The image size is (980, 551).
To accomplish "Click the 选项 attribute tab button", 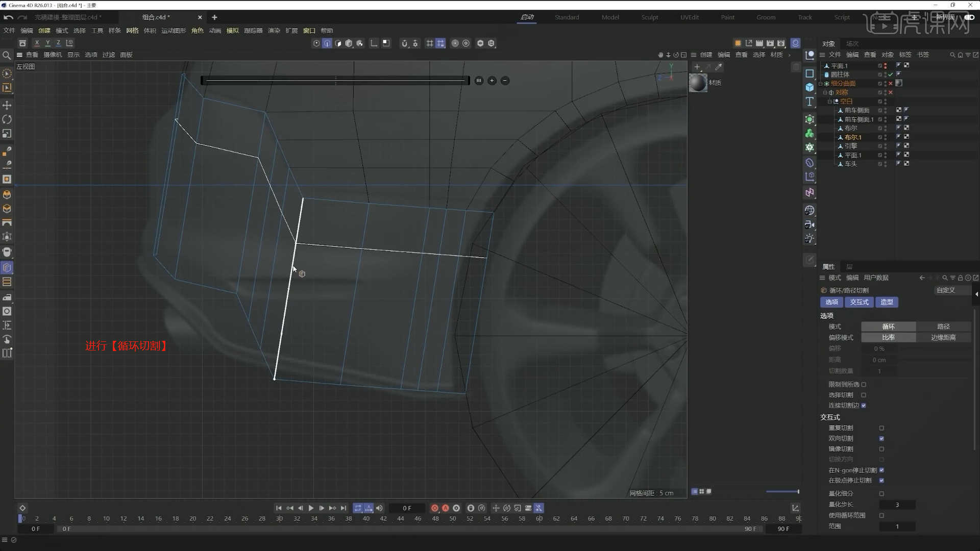I will pos(832,303).
